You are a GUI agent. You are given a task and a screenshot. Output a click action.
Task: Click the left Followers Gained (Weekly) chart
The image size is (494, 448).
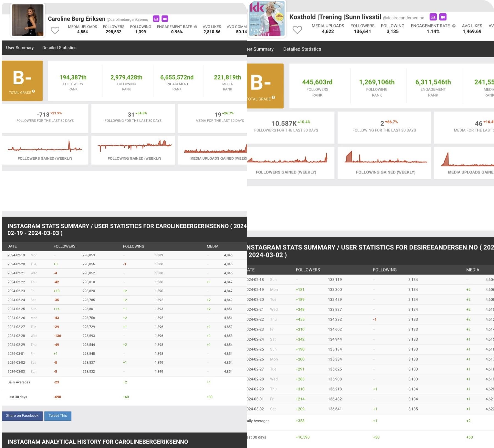[x=45, y=150]
